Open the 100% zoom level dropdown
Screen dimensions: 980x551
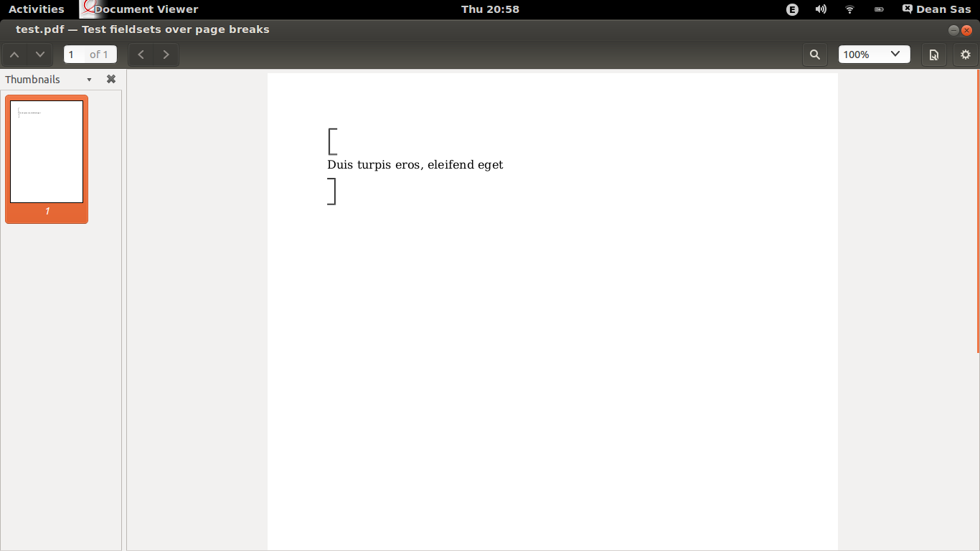pos(875,55)
